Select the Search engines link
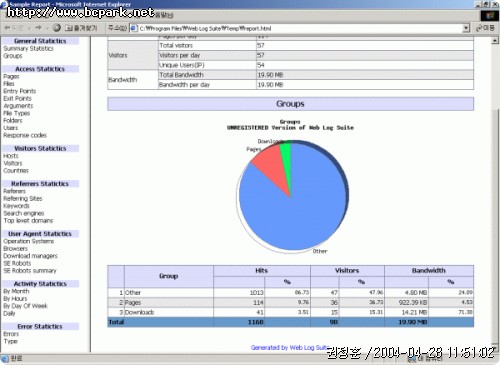Viewport: 500px width, 365px height. coord(24,213)
